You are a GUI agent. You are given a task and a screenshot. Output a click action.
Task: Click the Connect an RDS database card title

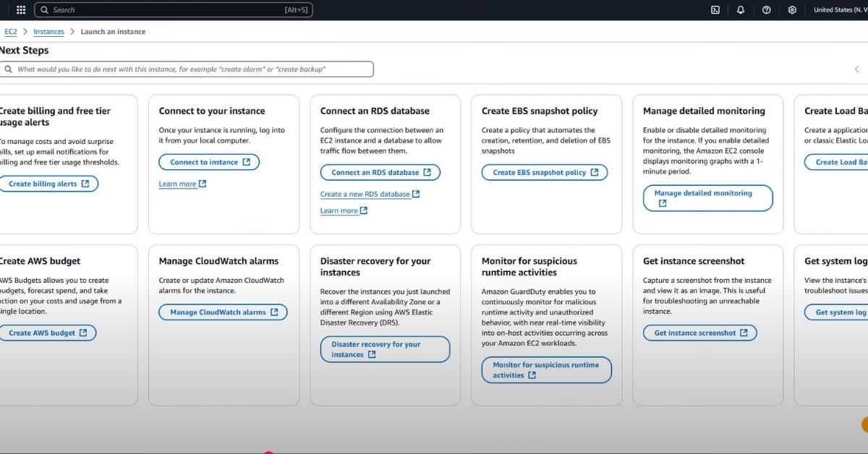(x=375, y=111)
